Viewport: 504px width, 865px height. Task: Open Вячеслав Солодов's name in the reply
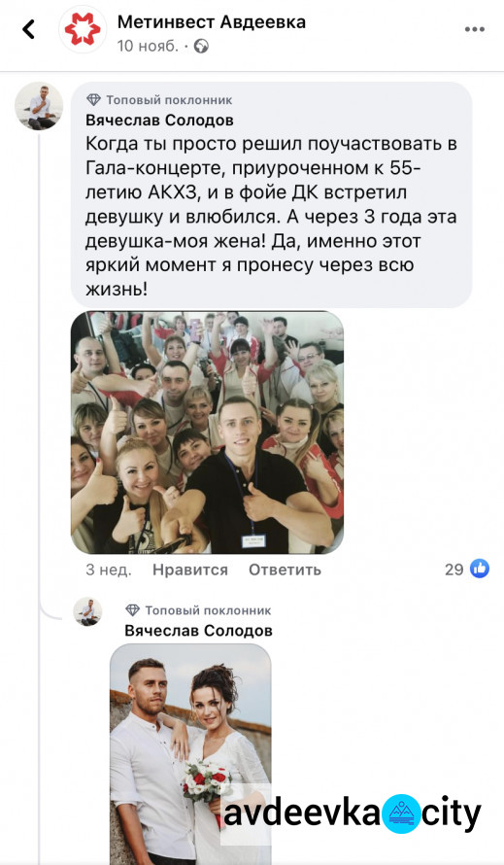(x=198, y=630)
